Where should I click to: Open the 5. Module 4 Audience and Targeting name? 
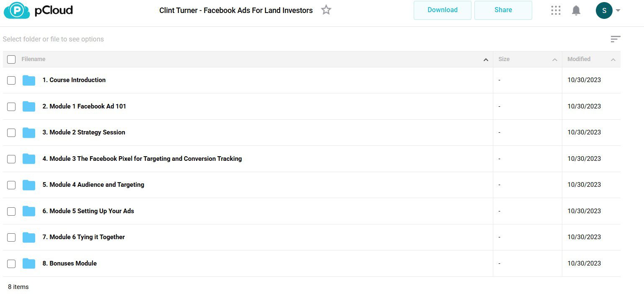click(93, 185)
